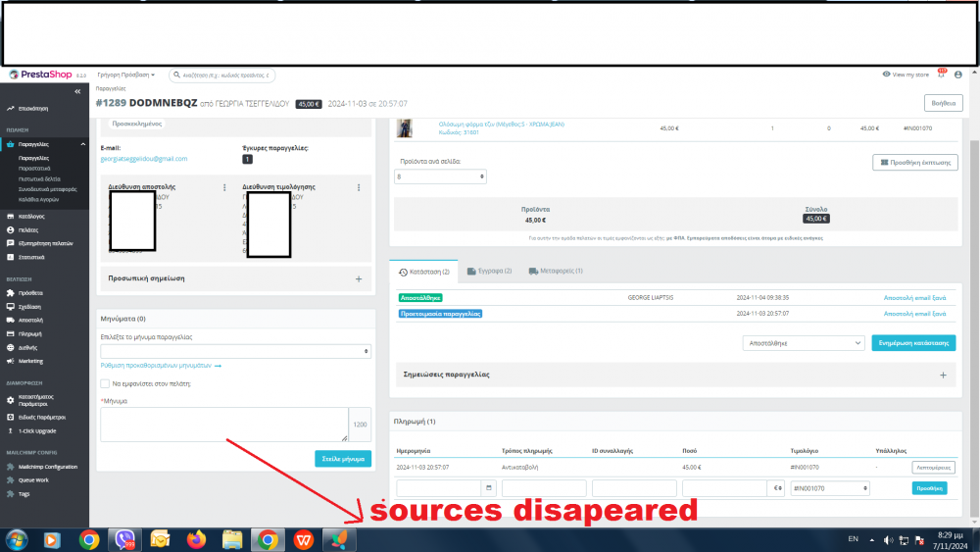
Task: Click the Βοήθεια help button
Action: (x=943, y=103)
